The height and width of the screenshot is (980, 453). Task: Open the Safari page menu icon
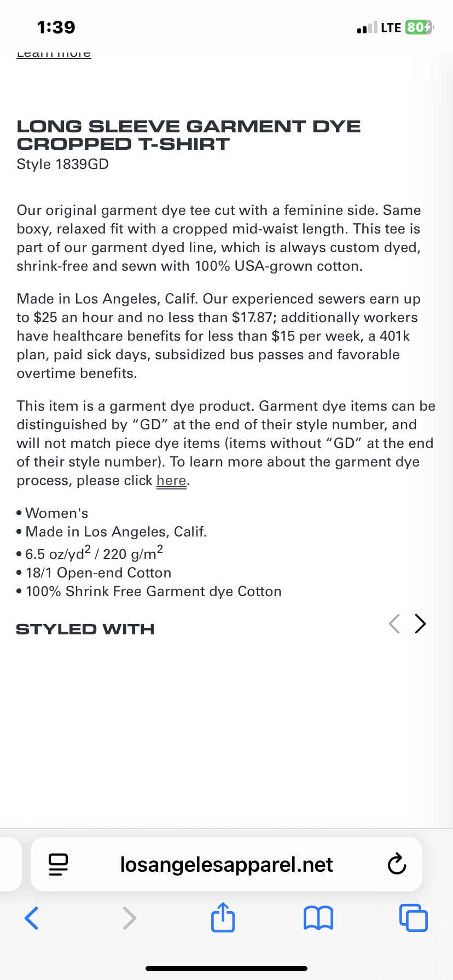59,865
